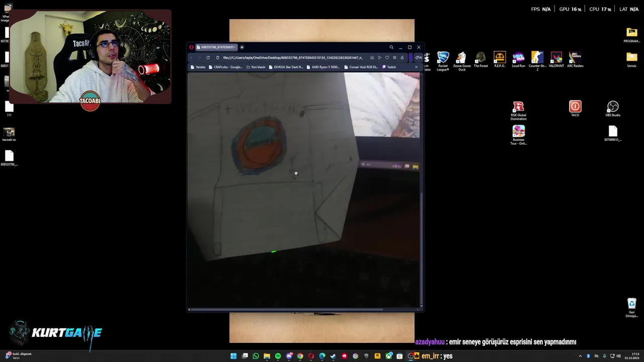Click the send/play arrow icon in address bar
644x362 pixels.
(x=379, y=57)
